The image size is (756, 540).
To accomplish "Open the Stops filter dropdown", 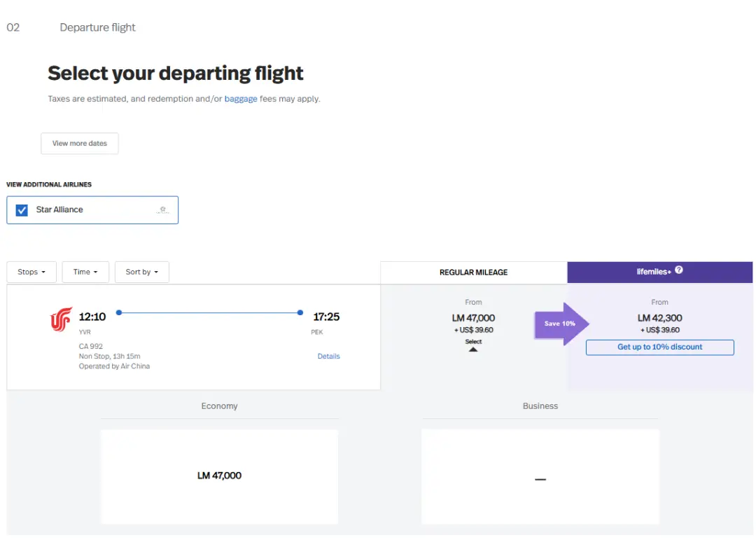I will click(31, 272).
